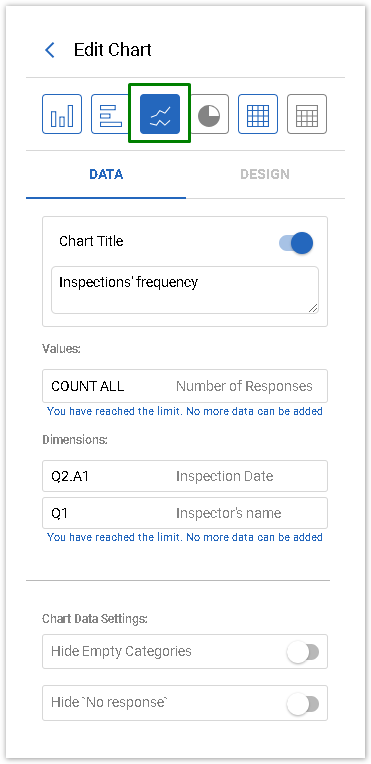Enable Hide `No response` toggle

[303, 704]
